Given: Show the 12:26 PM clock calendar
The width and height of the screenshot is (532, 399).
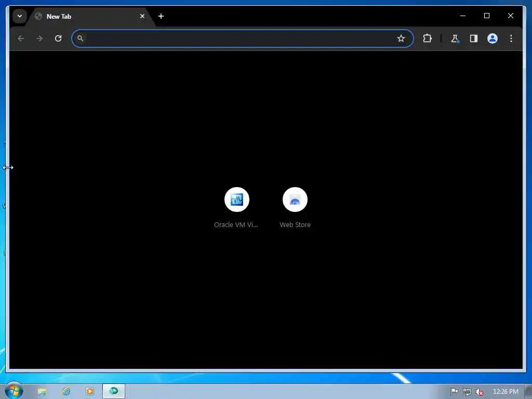Looking at the screenshot, I should point(505,392).
